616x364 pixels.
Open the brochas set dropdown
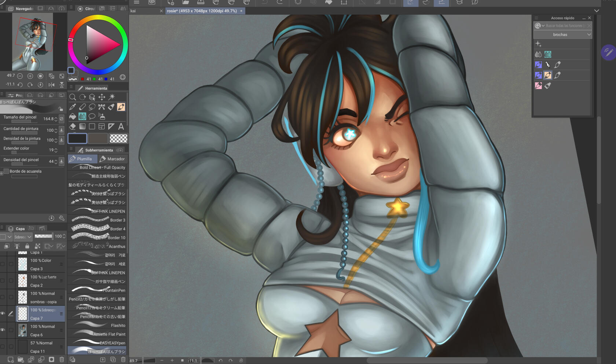(x=563, y=34)
